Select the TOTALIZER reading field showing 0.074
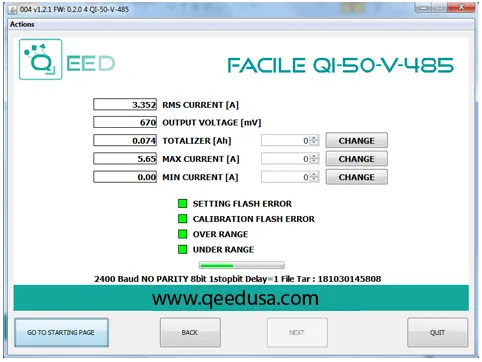This screenshot has width=482, height=362. (x=125, y=140)
